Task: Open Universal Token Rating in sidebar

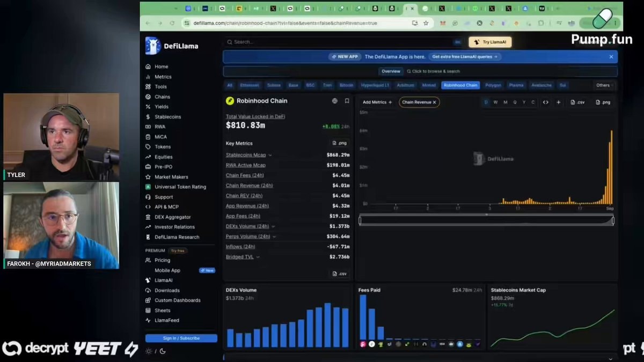Action: pyautogui.click(x=180, y=187)
